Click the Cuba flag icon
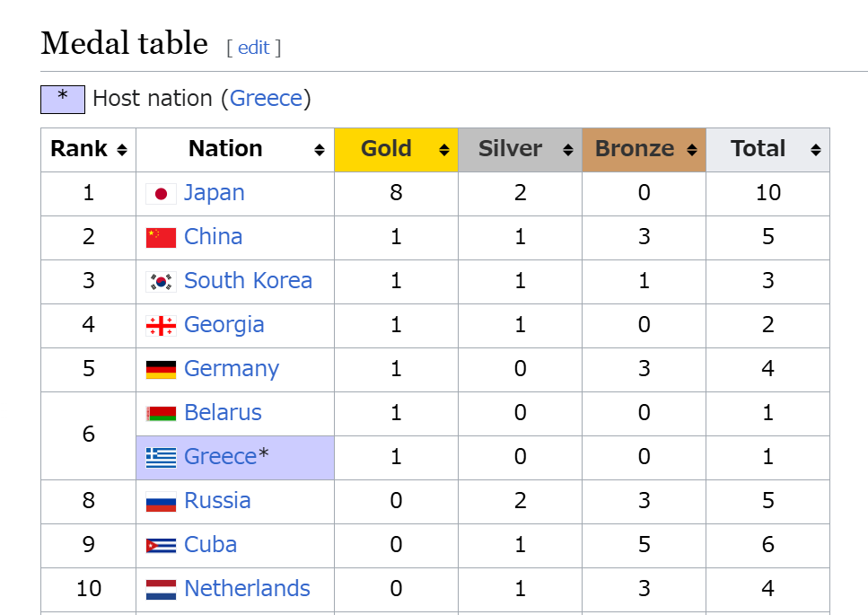 [x=161, y=545]
